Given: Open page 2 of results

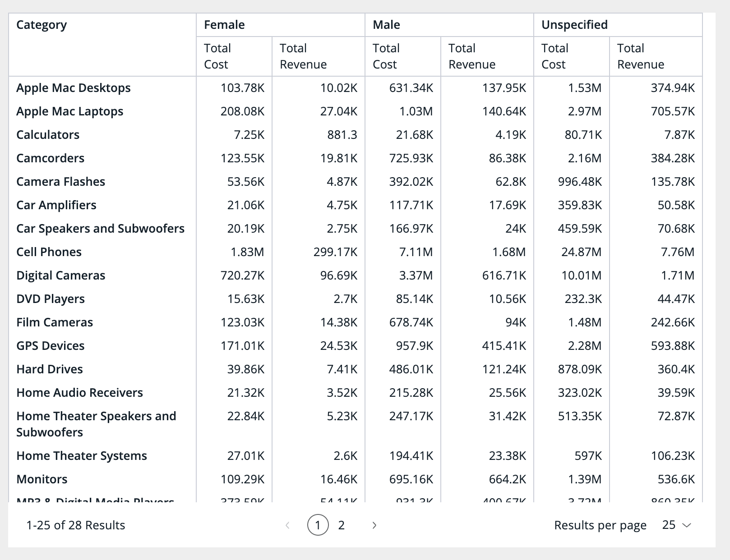Looking at the screenshot, I should 341,525.
